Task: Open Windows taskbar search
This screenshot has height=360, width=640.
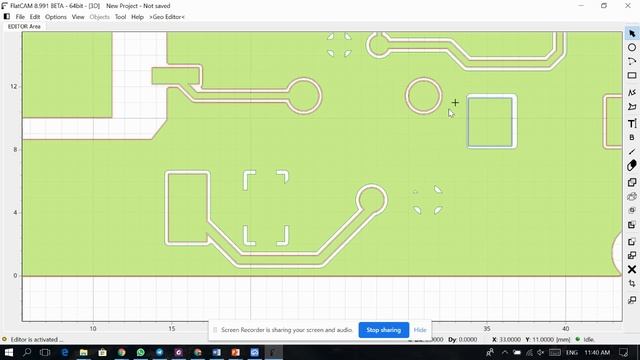Action: (27, 352)
